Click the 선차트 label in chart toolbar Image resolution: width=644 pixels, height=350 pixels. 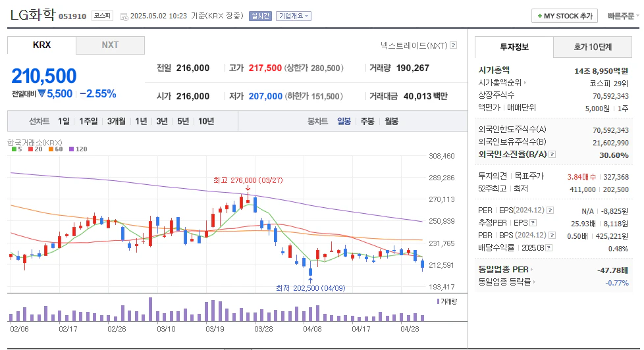(x=39, y=121)
